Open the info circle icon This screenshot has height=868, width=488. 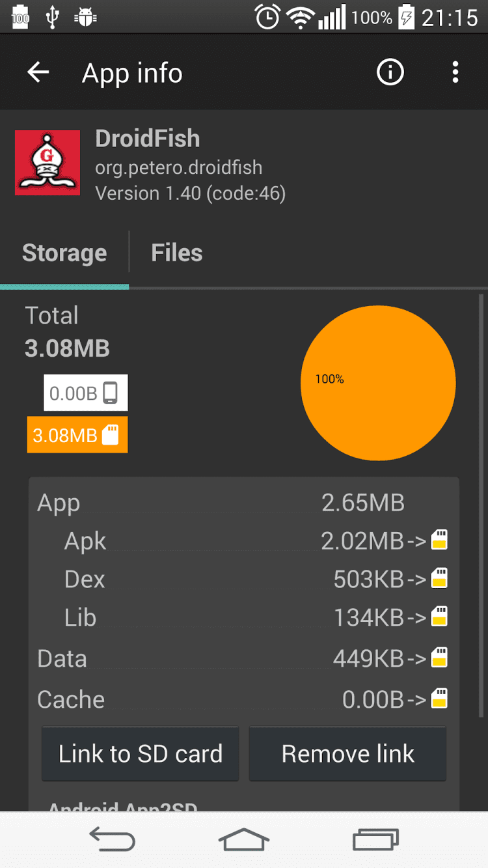click(x=390, y=72)
